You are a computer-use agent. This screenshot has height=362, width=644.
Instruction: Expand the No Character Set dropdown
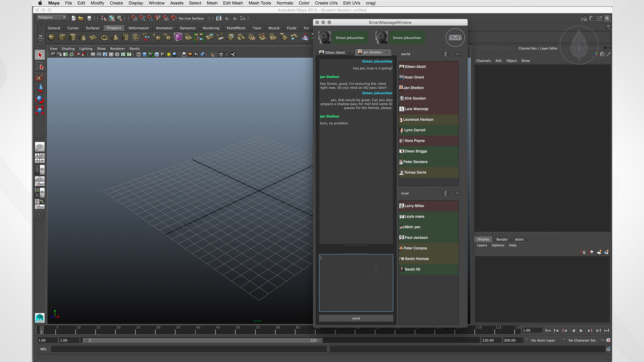coord(582,340)
